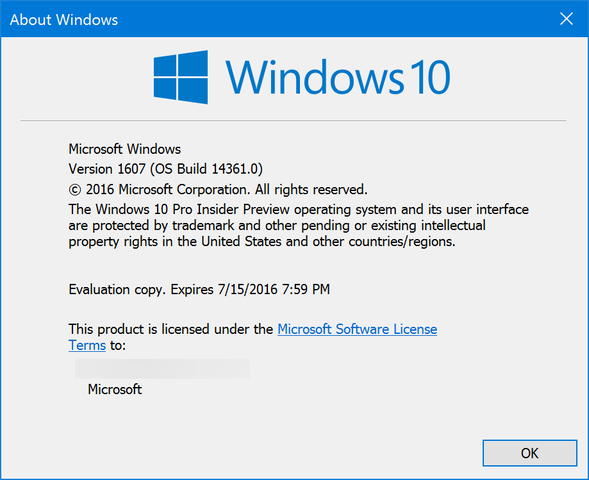
Task: Click the "Version 1607 (OS Build 14361.0)" text
Action: tap(166, 169)
